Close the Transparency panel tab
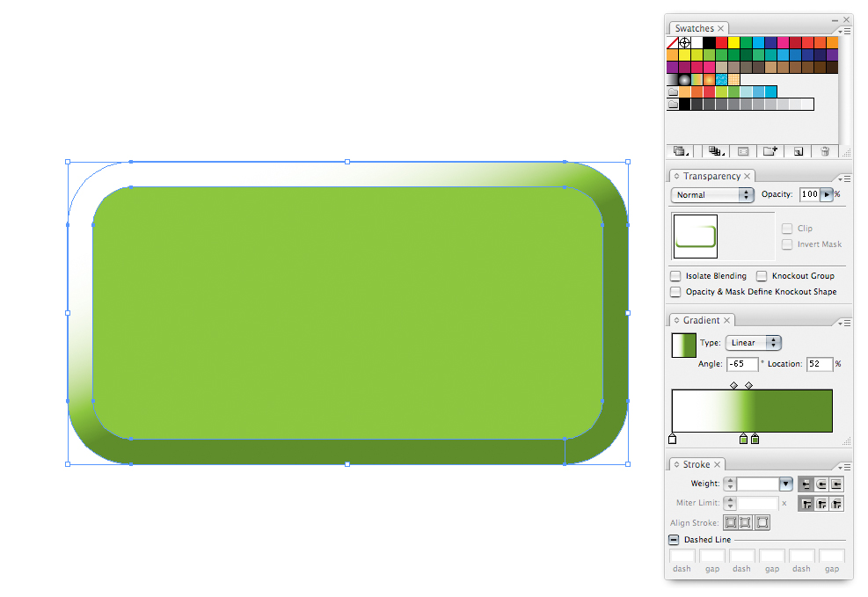 click(x=747, y=176)
